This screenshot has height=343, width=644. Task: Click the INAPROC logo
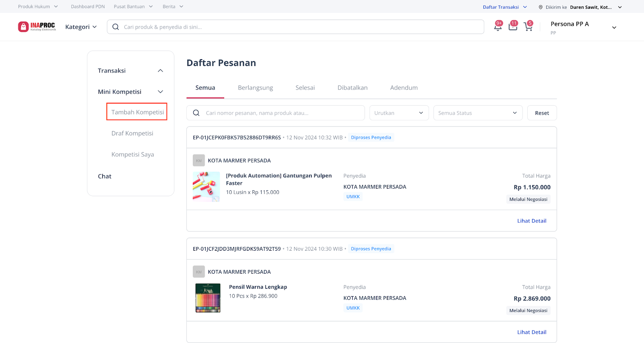[x=37, y=27]
